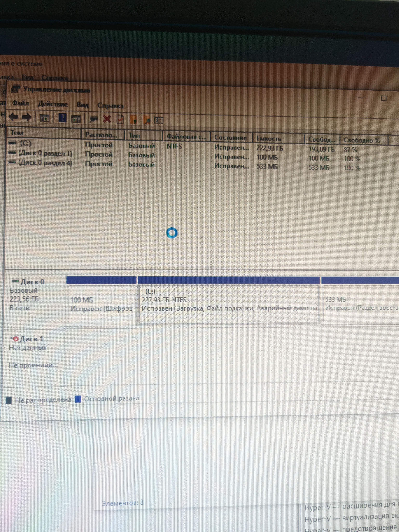Open the Действие menu

click(x=53, y=104)
